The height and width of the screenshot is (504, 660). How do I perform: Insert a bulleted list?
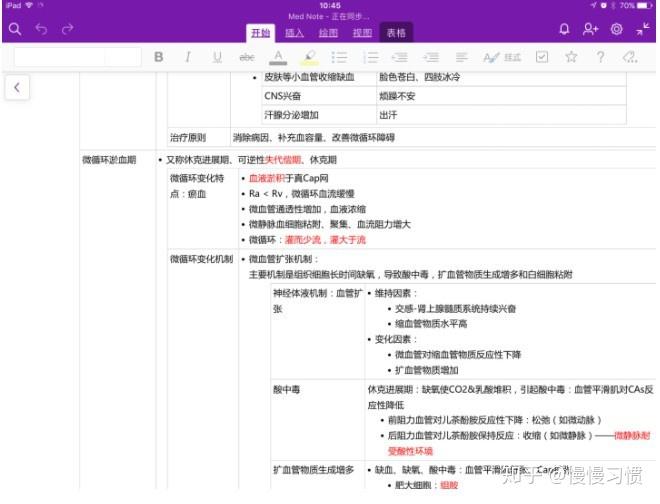339,57
